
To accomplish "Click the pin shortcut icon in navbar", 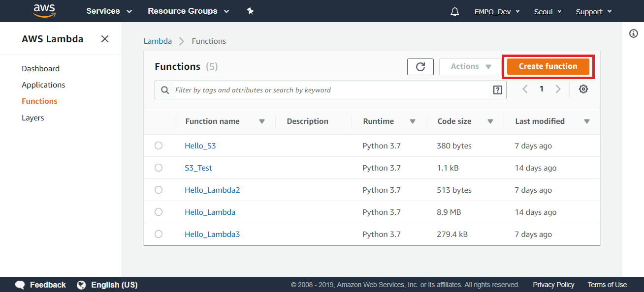I will pyautogui.click(x=250, y=11).
